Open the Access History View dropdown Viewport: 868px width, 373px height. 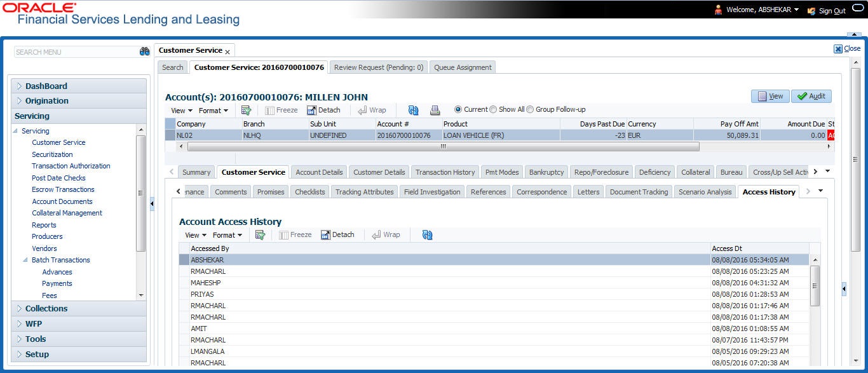pos(196,235)
